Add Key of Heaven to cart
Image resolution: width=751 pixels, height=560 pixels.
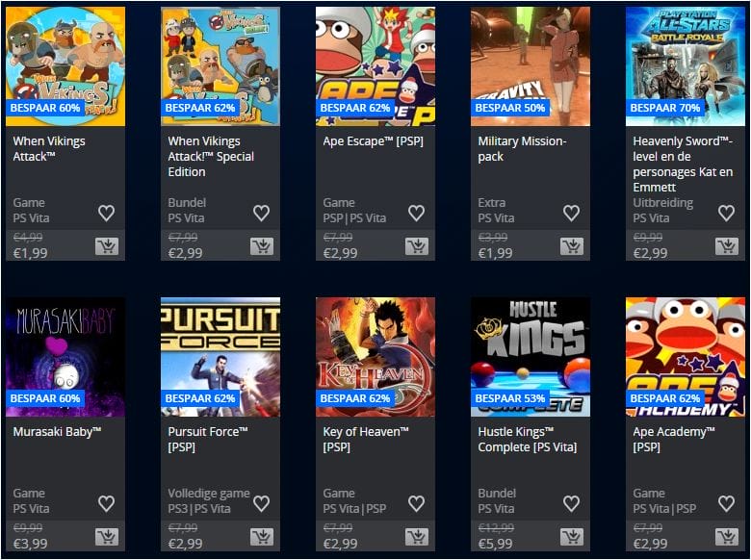417,537
